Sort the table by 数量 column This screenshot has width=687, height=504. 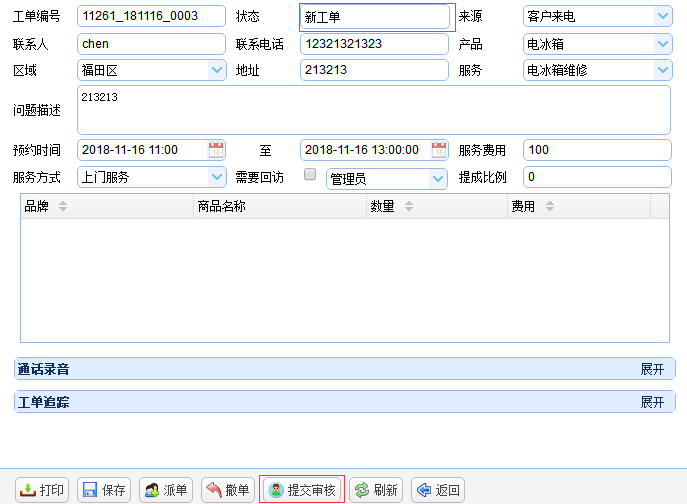(409, 206)
